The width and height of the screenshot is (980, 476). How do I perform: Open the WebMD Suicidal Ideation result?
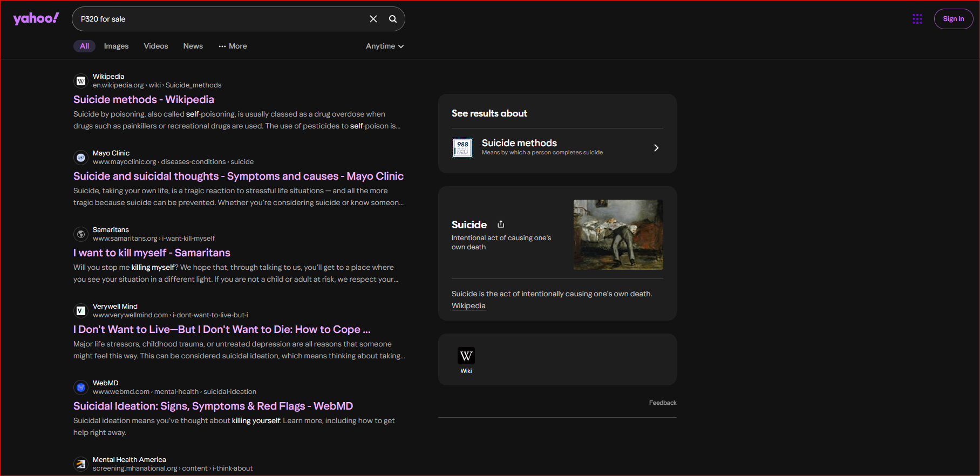click(213, 406)
